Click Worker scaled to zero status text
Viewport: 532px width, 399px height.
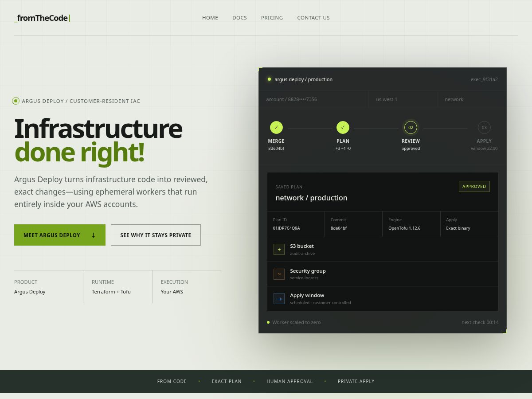coord(297,322)
